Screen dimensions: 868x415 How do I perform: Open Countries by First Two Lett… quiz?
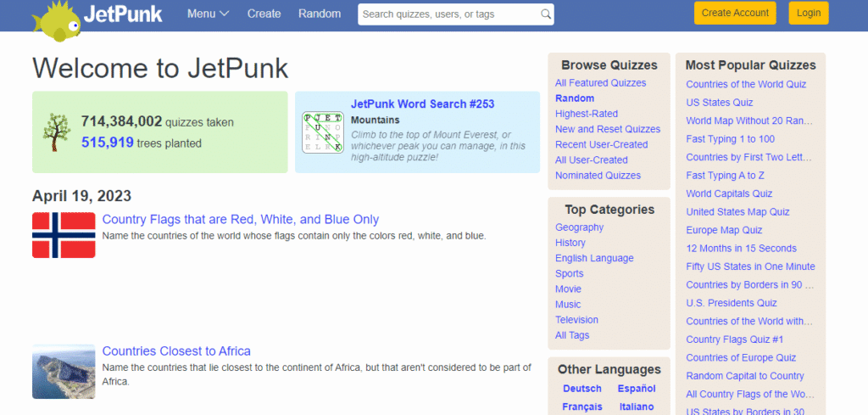(x=749, y=158)
